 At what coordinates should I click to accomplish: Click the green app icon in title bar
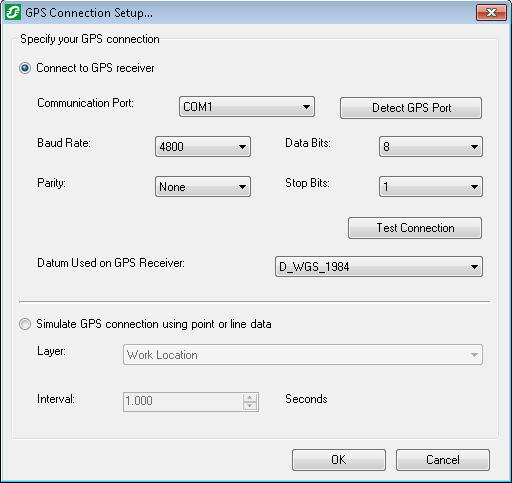point(13,13)
